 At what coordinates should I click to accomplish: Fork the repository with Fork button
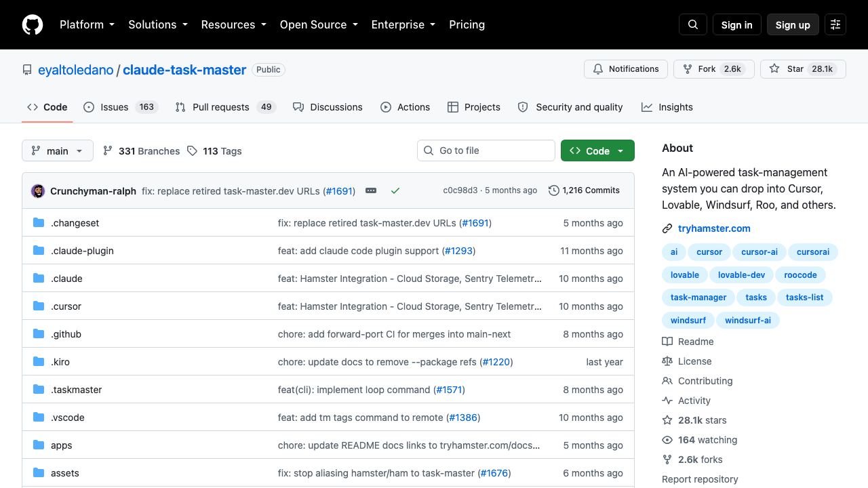(x=713, y=69)
